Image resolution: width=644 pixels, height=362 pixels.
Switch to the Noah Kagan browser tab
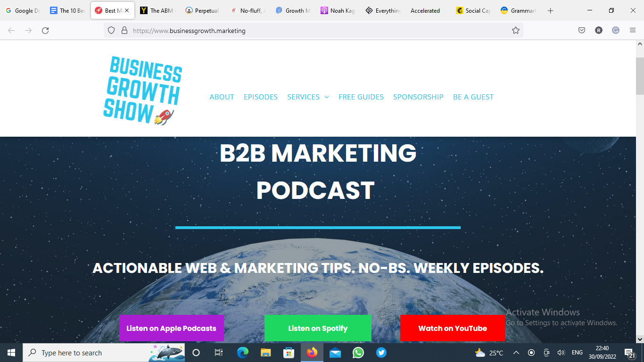click(338, 10)
